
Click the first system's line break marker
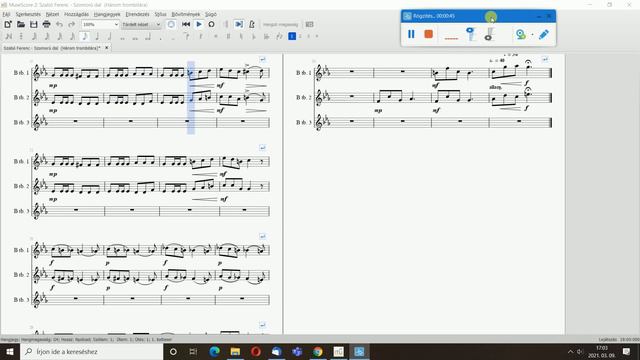[x=262, y=60]
